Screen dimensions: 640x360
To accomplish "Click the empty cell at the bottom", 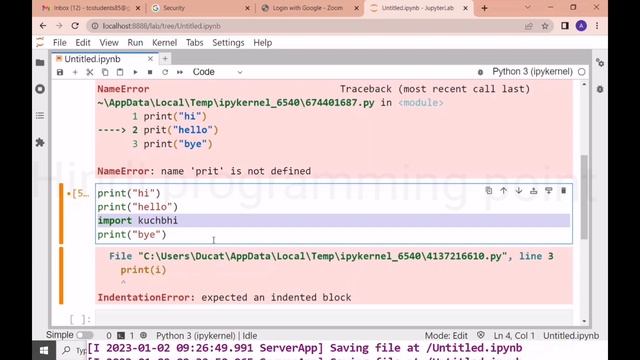I will [x=333, y=319].
